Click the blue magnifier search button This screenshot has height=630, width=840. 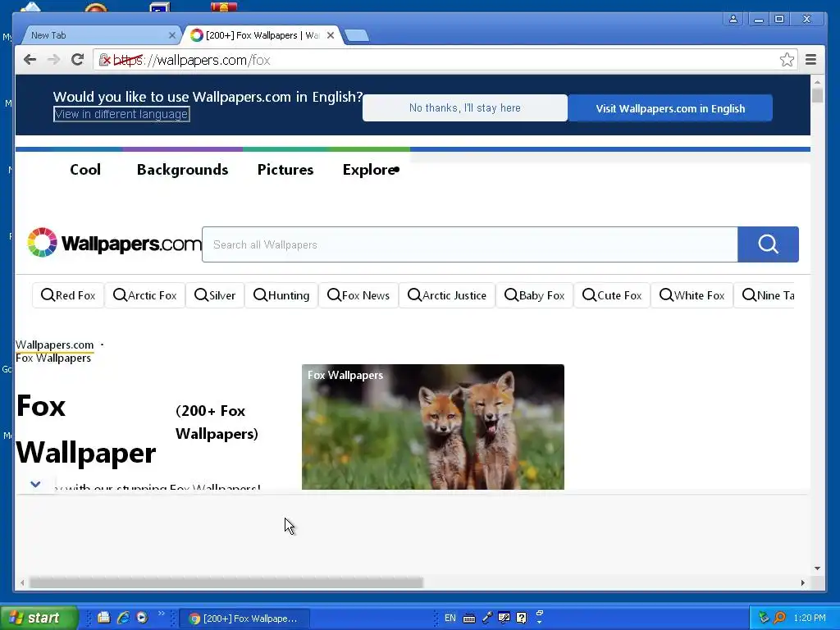768,244
